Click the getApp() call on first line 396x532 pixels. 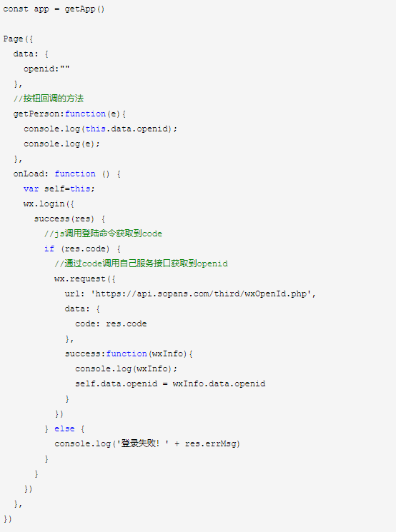pyautogui.click(x=84, y=9)
